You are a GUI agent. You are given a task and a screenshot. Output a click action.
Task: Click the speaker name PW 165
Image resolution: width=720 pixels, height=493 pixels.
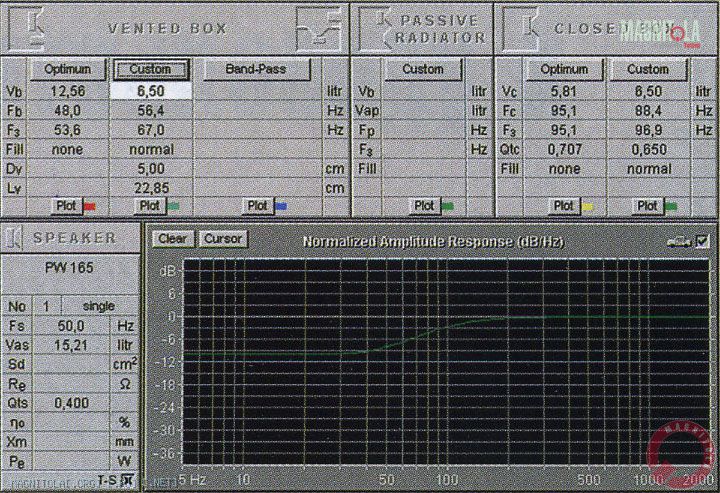(x=69, y=268)
